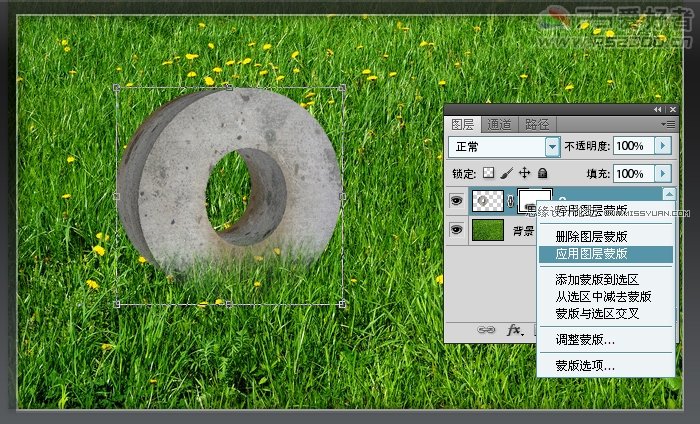
Task: Open the 填充 slider arrow
Action: pyautogui.click(x=663, y=173)
